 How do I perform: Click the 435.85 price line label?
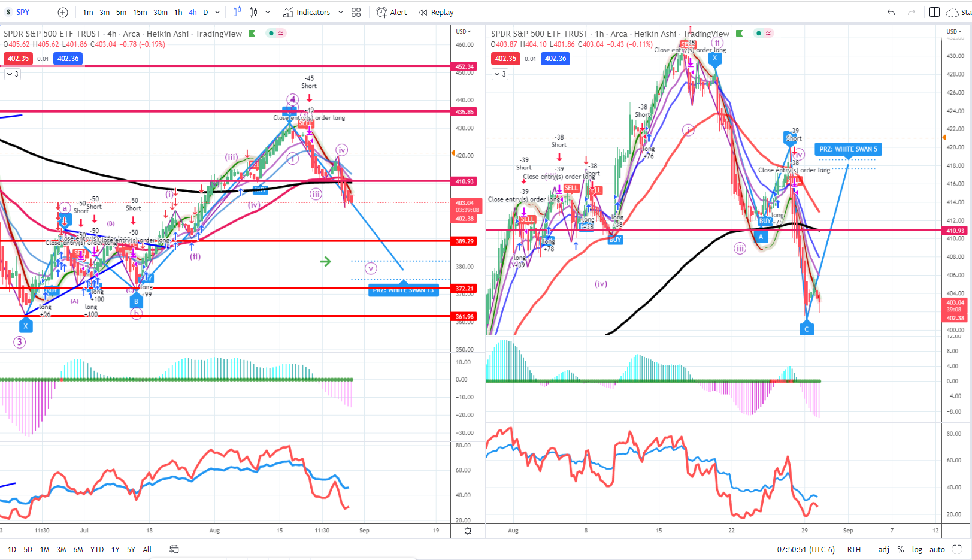click(465, 111)
